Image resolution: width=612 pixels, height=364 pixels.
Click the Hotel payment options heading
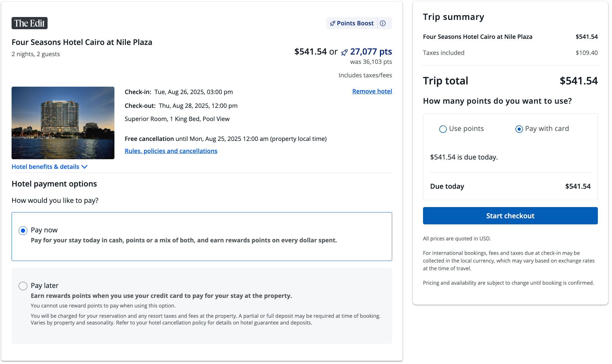[x=54, y=184]
